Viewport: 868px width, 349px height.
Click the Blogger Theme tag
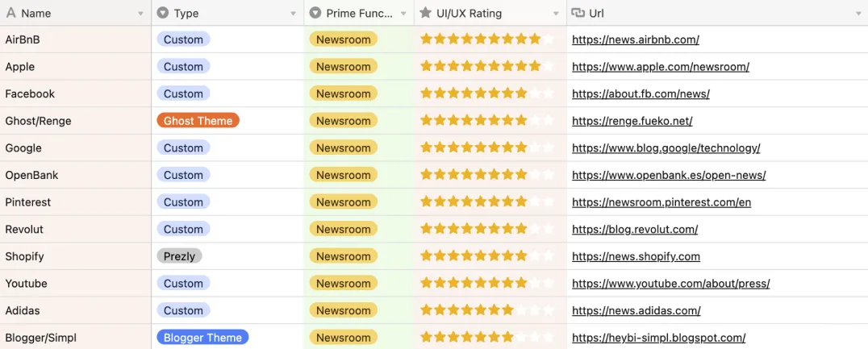[202, 338]
